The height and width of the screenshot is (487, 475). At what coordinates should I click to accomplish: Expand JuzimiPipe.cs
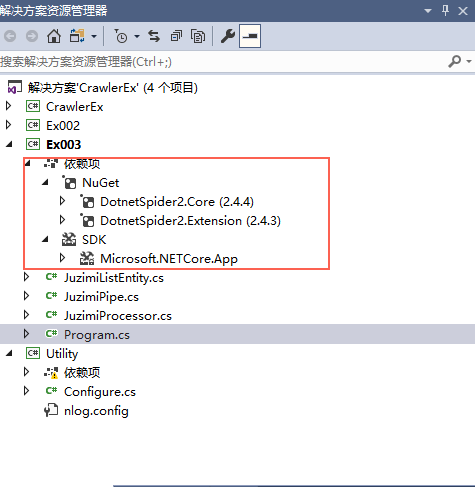[x=26, y=296]
